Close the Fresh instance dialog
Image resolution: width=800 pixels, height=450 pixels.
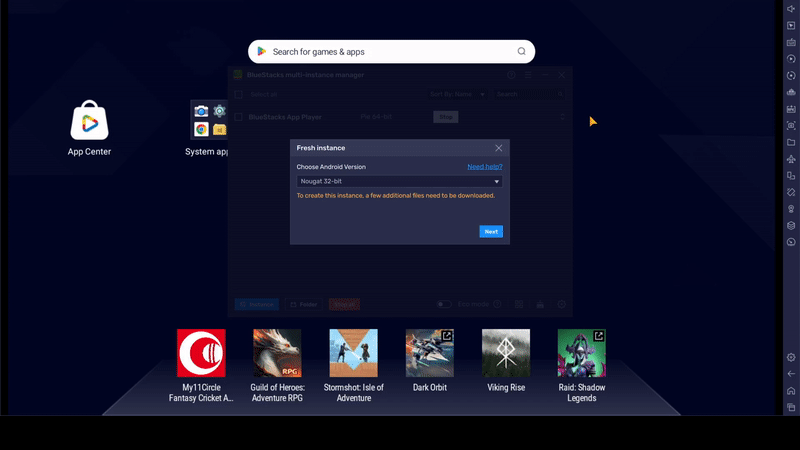tap(498, 148)
